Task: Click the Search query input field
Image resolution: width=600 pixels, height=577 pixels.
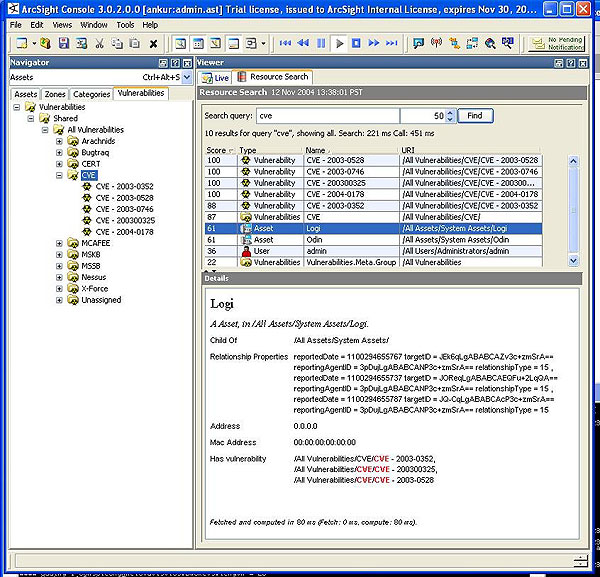Action: click(327, 116)
